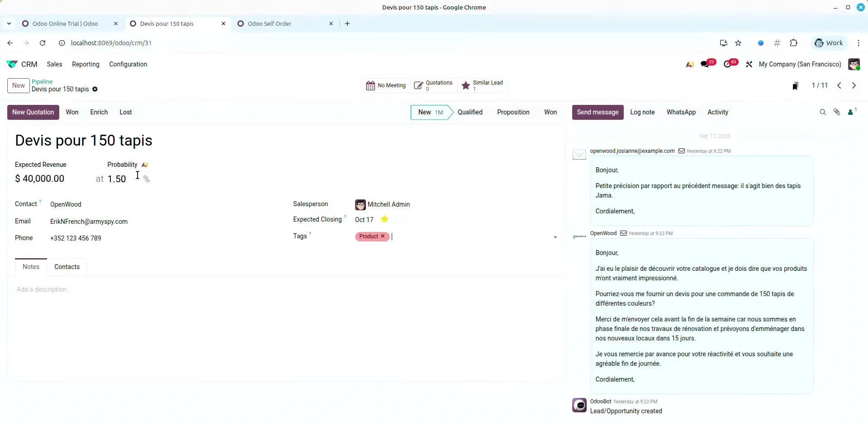Click the No Meeting calendar button
868x425 pixels.
tap(386, 85)
